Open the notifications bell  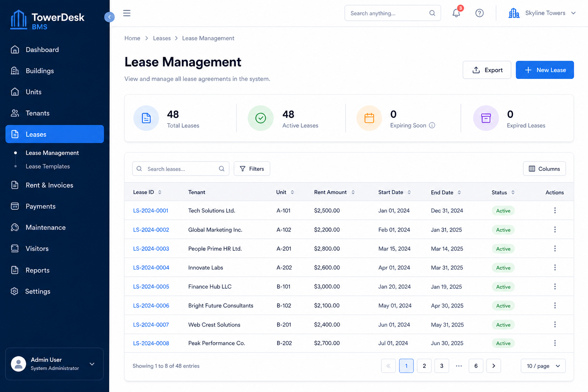pos(456,13)
